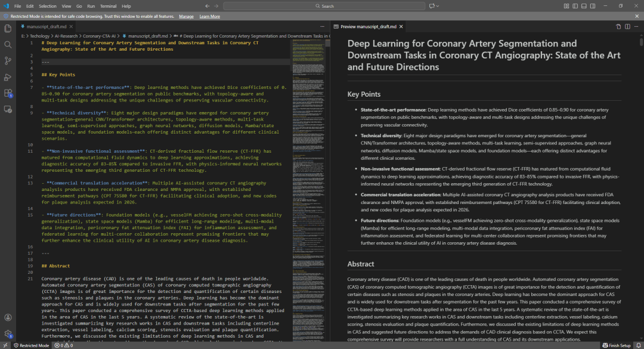644x349 pixels.
Task: Open the Manage gear menu
Action: pos(8,334)
